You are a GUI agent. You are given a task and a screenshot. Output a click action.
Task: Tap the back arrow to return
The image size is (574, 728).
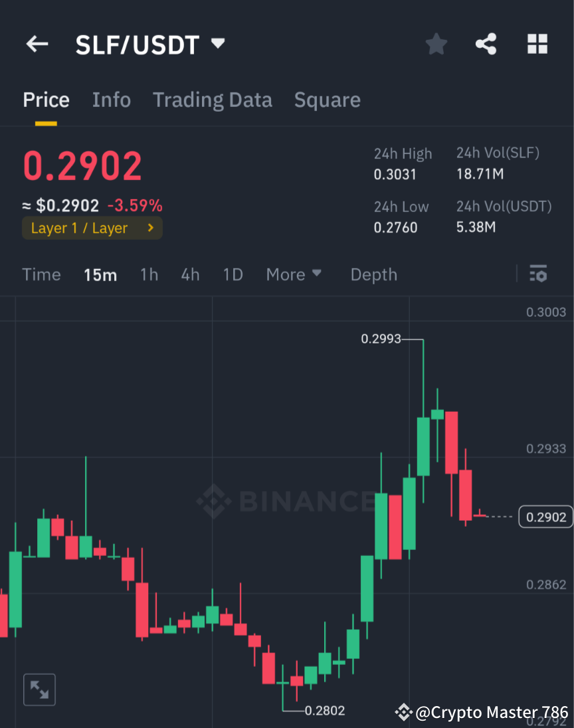(x=37, y=44)
